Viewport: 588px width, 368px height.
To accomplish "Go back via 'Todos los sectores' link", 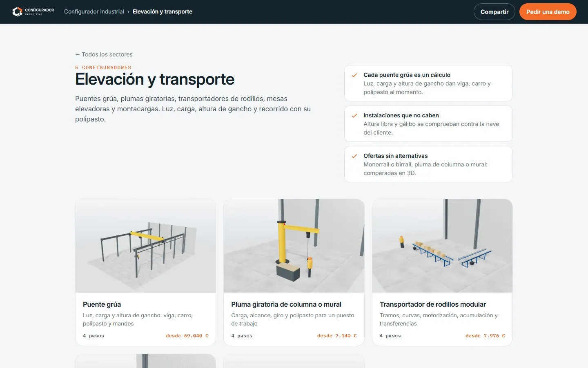I will pos(104,54).
